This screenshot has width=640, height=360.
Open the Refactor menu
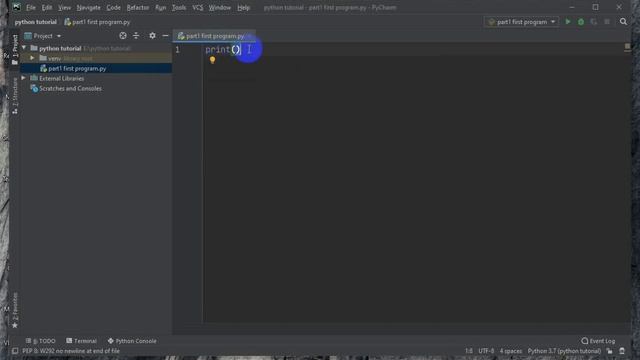click(138, 7)
